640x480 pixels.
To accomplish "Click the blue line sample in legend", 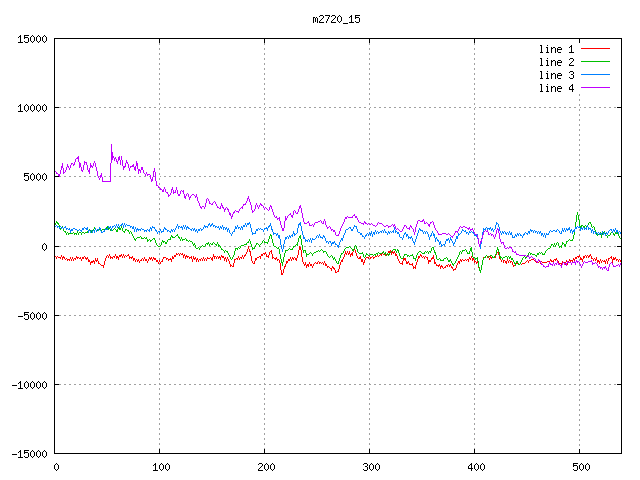I will tap(595, 75).
